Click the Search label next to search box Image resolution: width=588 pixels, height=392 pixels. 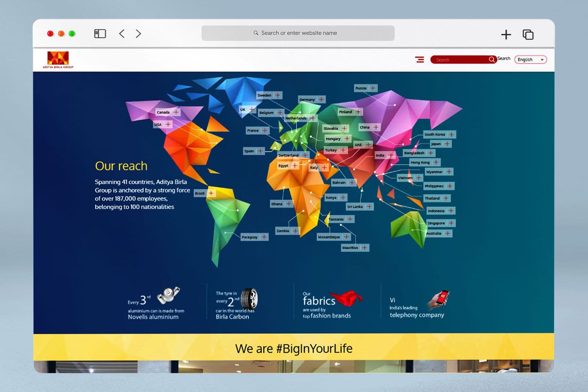504,58
